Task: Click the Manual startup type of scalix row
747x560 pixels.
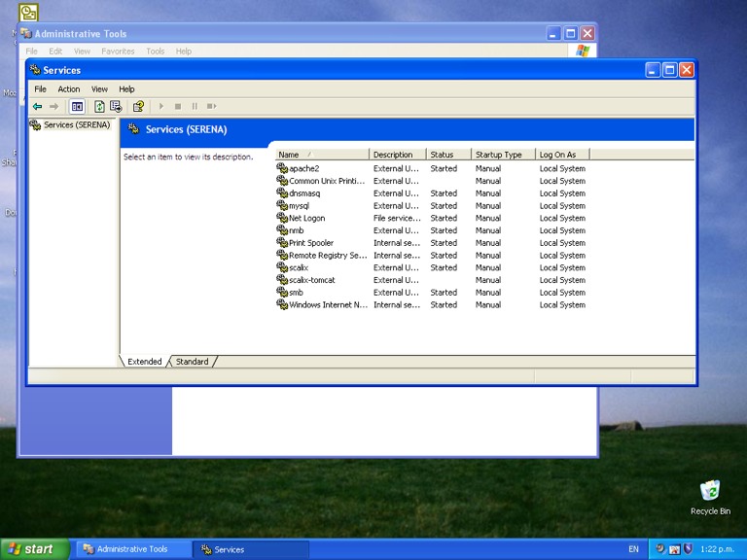Action: click(x=488, y=267)
